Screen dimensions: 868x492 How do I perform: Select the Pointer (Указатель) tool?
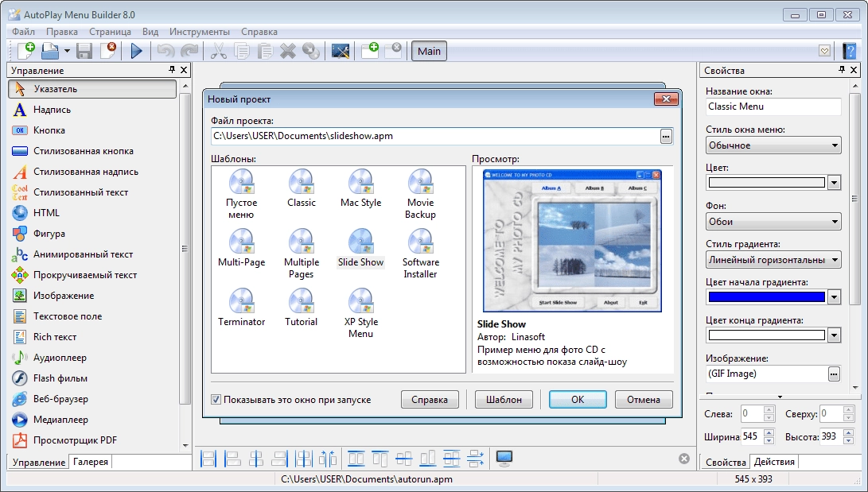click(92, 89)
